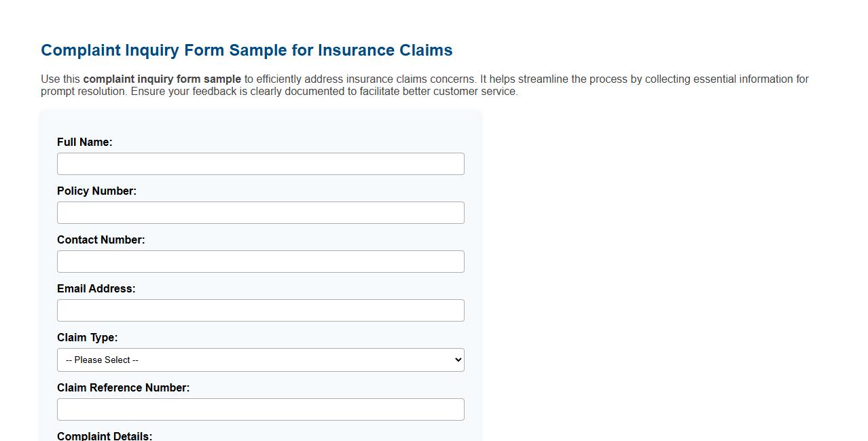
Task: Click the Claim Reference Number field
Action: [x=261, y=409]
